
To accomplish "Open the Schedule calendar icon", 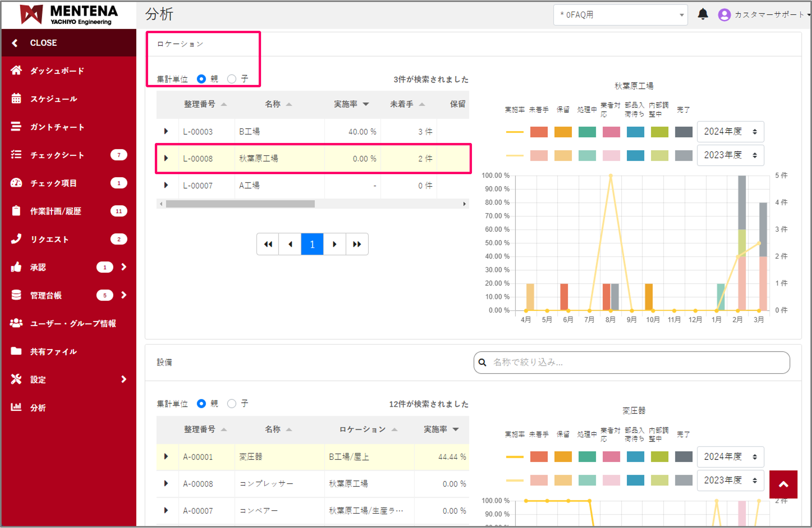I will pyautogui.click(x=16, y=98).
